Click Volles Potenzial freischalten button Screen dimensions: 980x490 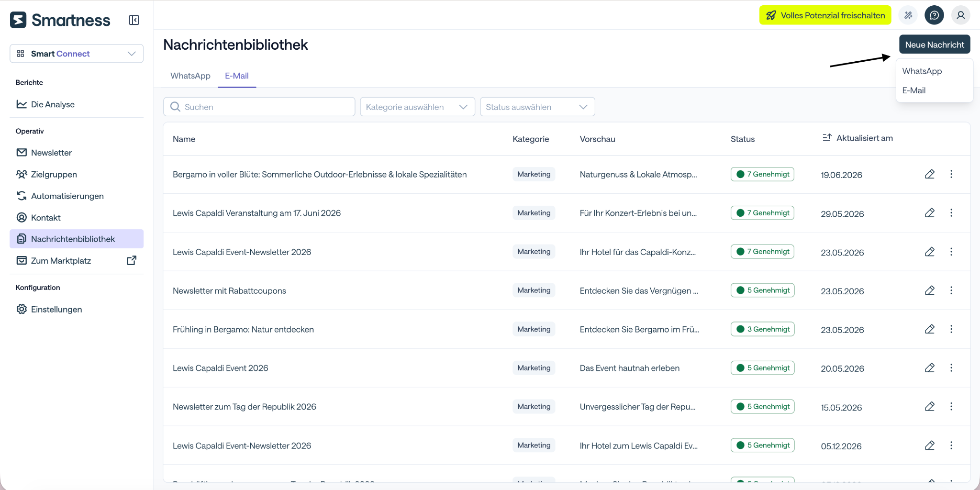[x=825, y=15]
